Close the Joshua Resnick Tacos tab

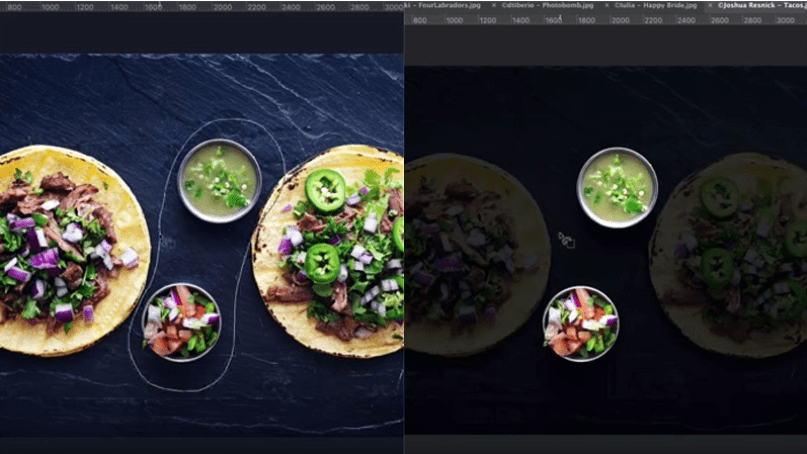(x=712, y=5)
